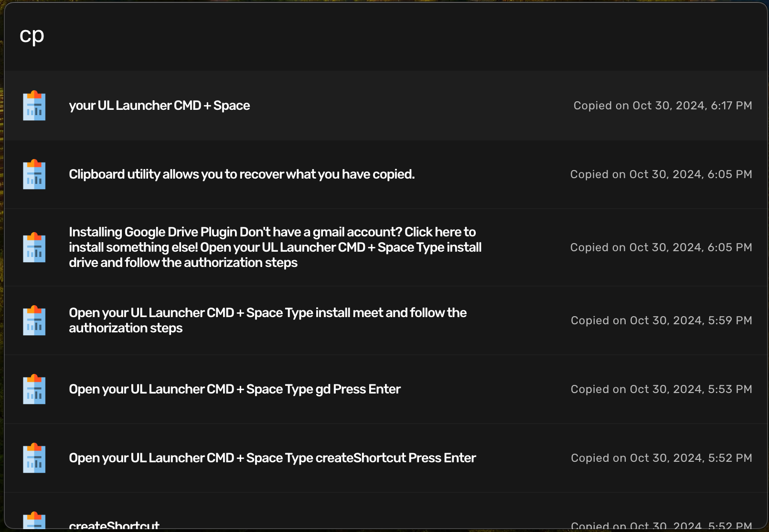Select the partially visible 'createShortcut' entry at bottom
Image resolution: width=769 pixels, height=532 pixels.
(115, 524)
